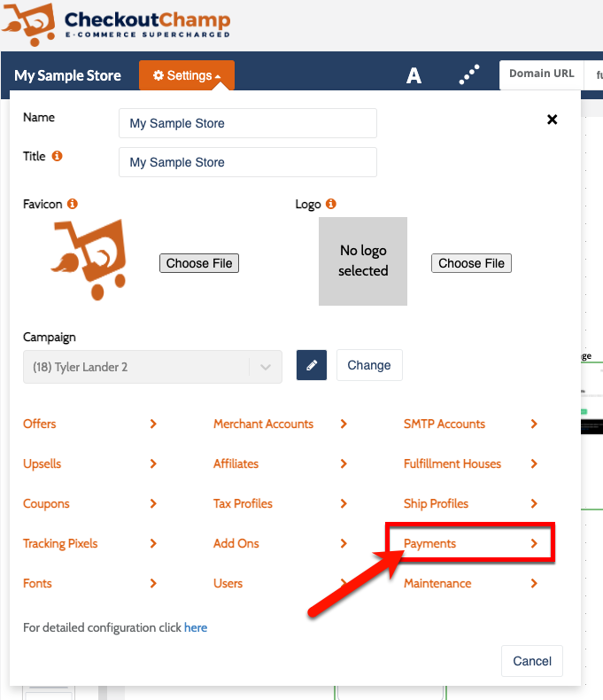Image resolution: width=603 pixels, height=700 pixels.
Task: Click the large A typography icon
Action: (x=414, y=76)
